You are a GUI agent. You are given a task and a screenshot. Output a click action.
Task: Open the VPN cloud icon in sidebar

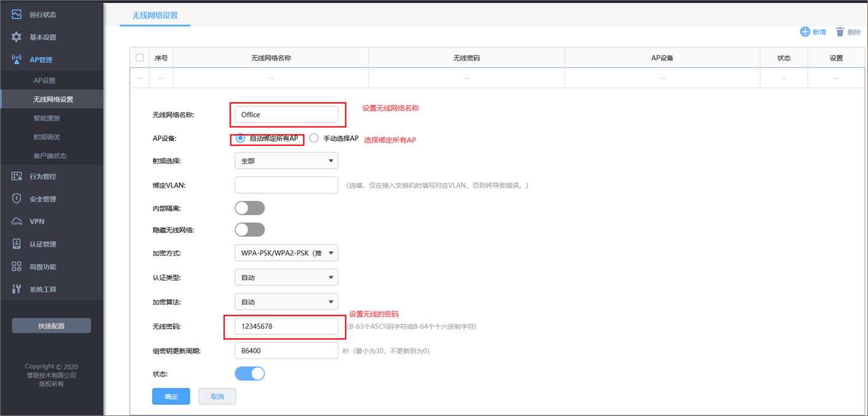pos(17,221)
